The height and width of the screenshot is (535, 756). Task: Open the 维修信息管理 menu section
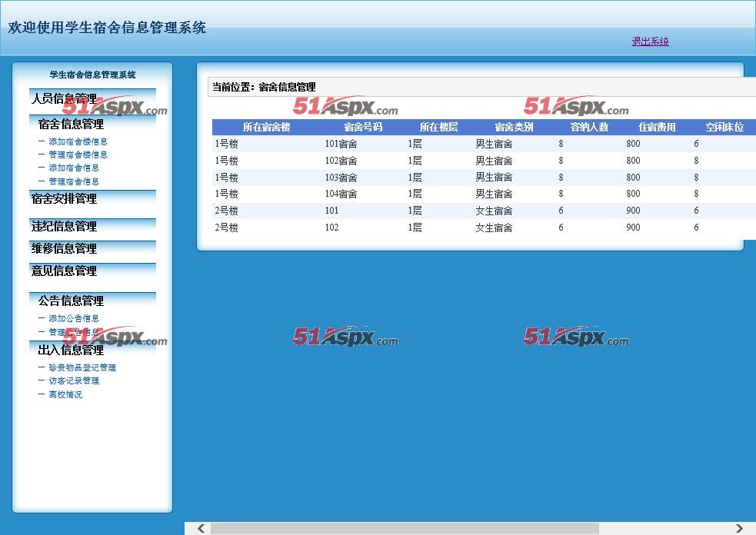pyautogui.click(x=64, y=248)
